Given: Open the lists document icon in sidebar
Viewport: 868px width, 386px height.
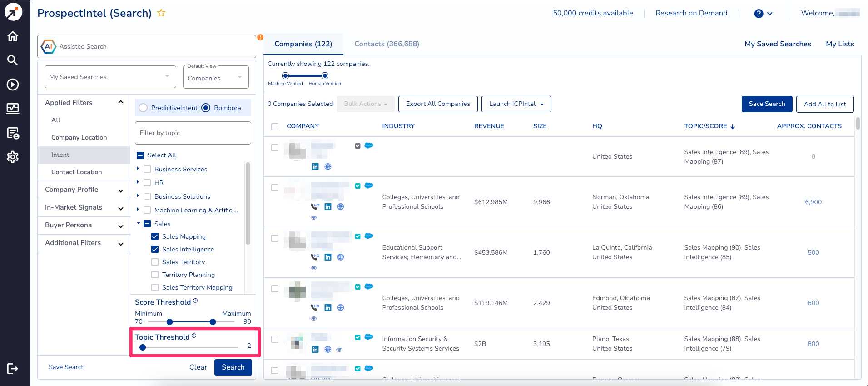Looking at the screenshot, I should click(x=13, y=133).
